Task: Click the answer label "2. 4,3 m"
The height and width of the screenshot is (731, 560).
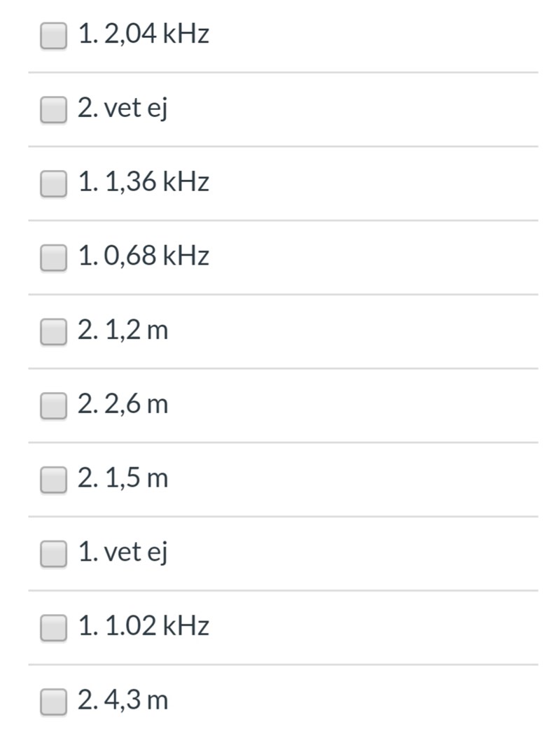Action: pos(123,701)
